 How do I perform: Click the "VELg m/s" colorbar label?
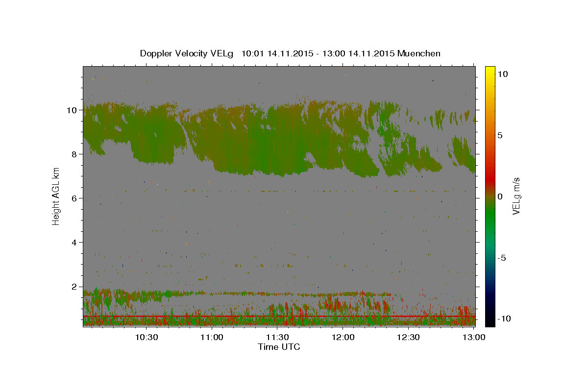(x=516, y=196)
